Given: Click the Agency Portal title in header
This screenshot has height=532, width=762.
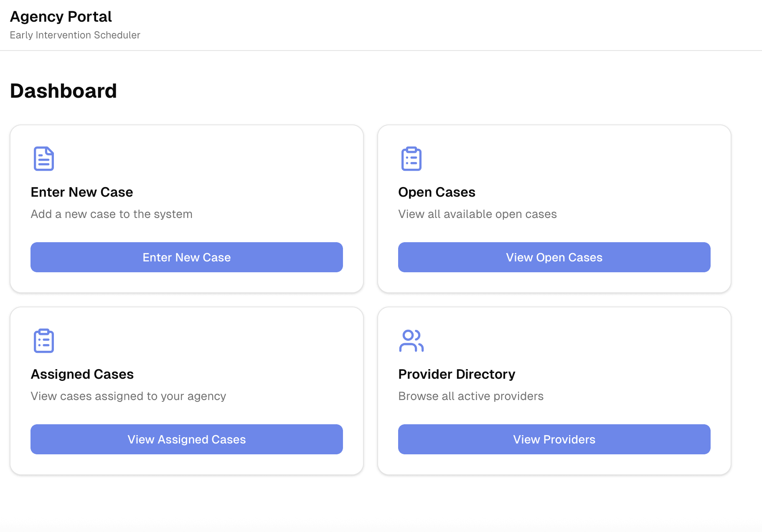Looking at the screenshot, I should pos(61,17).
